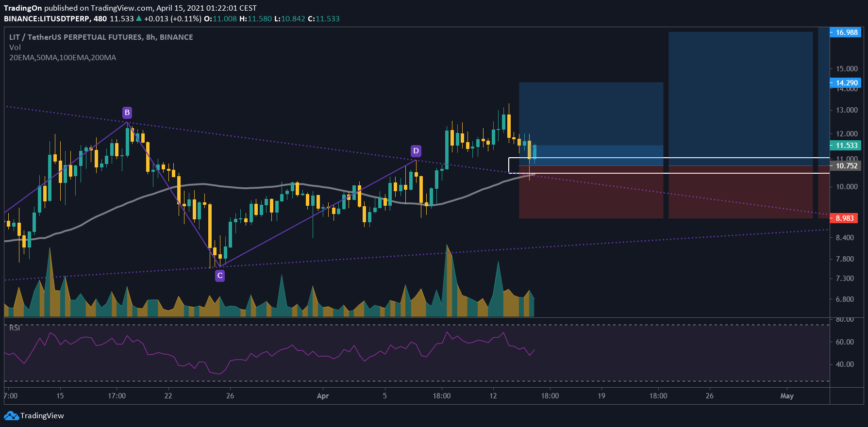Click the 26 date label in April
Viewport: 868px width, 427px height.
coord(710,396)
